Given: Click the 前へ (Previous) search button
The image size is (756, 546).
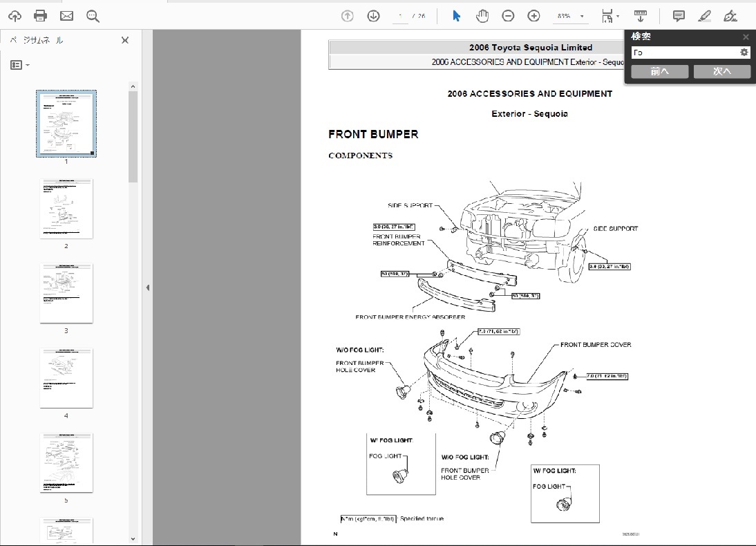Looking at the screenshot, I should (x=659, y=71).
